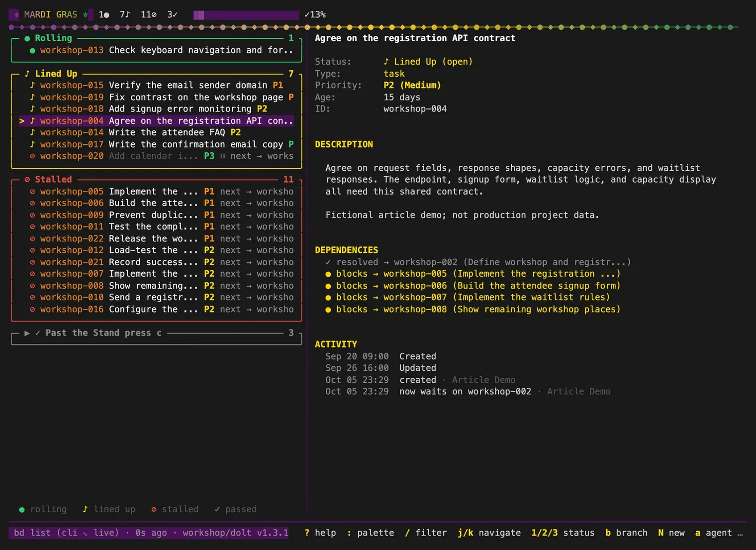
Task: Click the purple progress bar at top
Action: pos(246,15)
